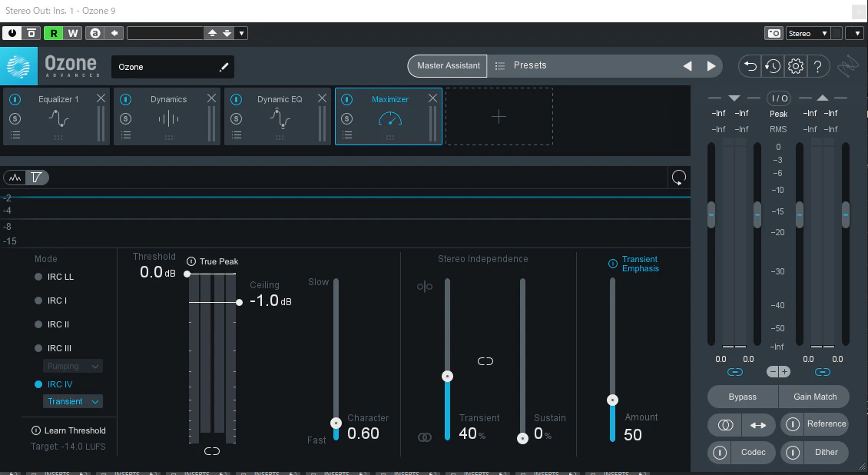The height and width of the screenshot is (475, 868).
Task: Select the Equalizer 1 module
Action: (57, 116)
